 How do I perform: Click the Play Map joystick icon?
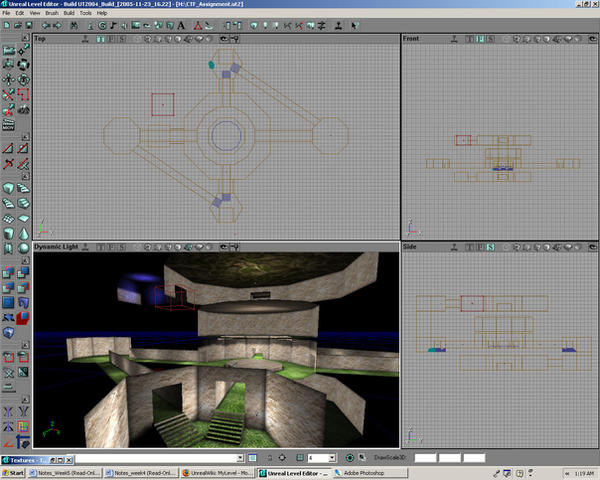click(x=338, y=25)
